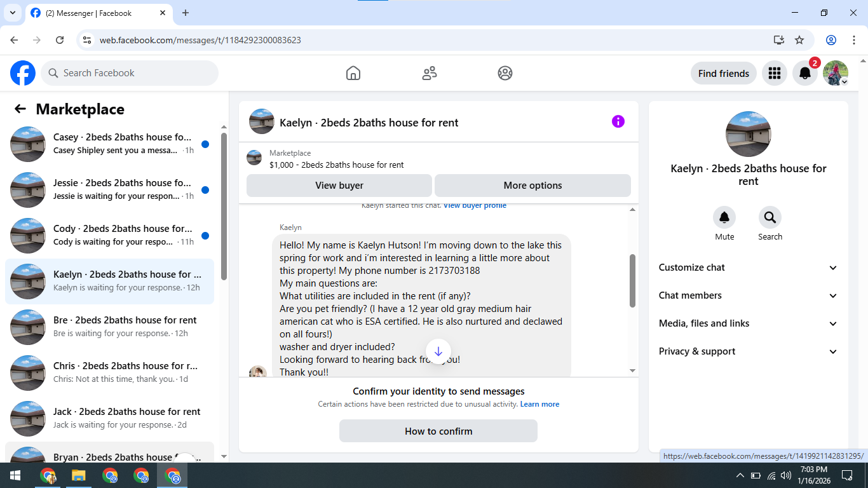Bookmark this page with the star icon
This screenshot has width=868, height=488.
pyautogui.click(x=799, y=40)
